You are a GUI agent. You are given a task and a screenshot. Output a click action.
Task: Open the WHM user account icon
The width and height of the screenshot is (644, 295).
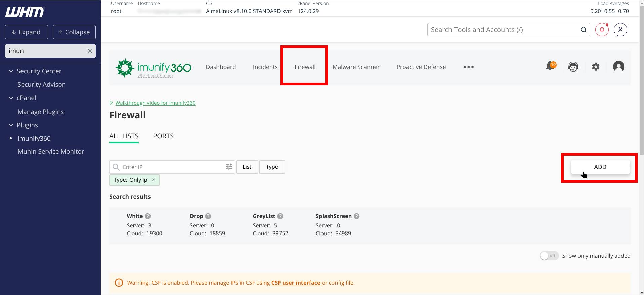(620, 30)
